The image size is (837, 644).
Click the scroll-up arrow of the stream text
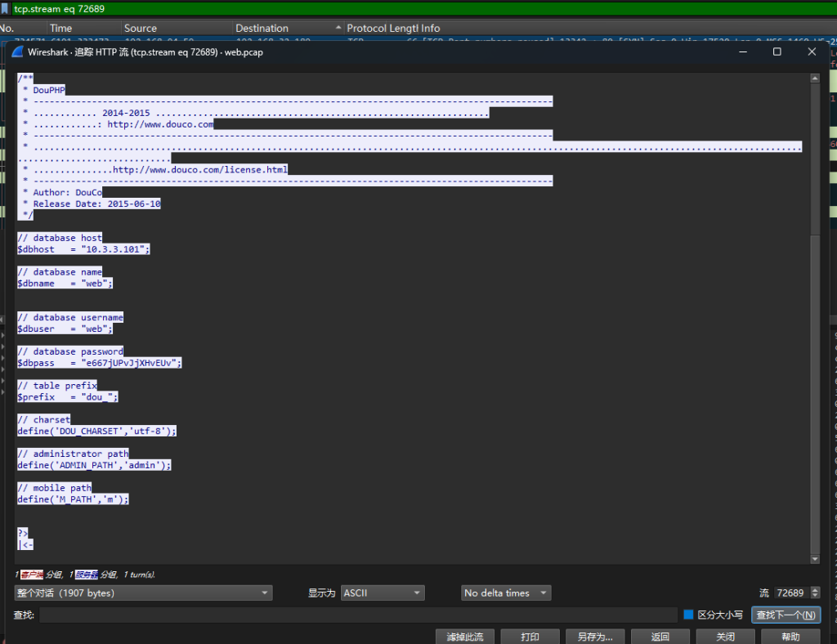point(814,78)
